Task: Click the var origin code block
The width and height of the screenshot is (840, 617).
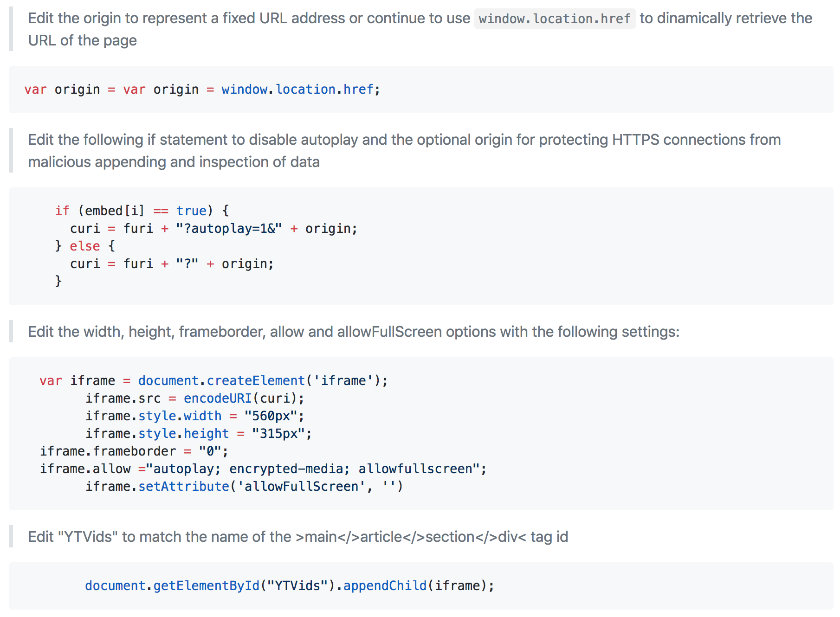Action: [421, 90]
